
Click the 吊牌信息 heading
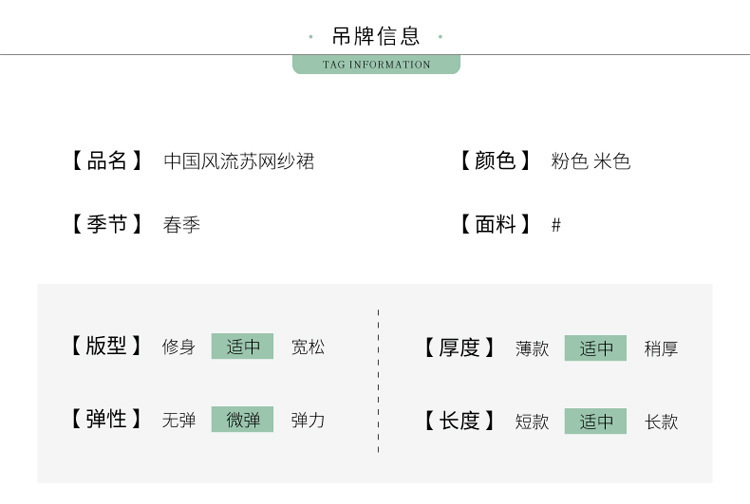point(376,37)
